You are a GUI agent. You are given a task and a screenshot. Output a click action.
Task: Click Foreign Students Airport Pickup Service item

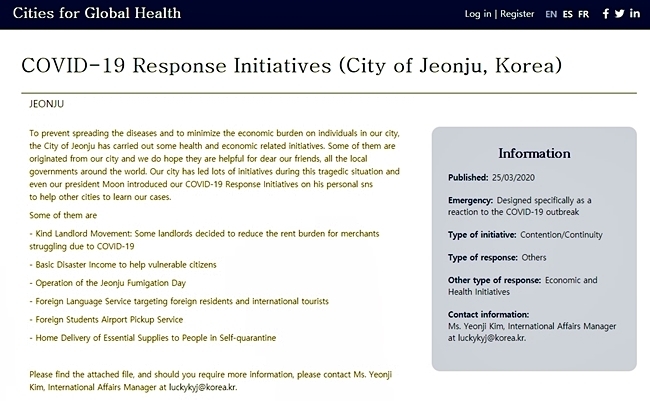click(106, 320)
